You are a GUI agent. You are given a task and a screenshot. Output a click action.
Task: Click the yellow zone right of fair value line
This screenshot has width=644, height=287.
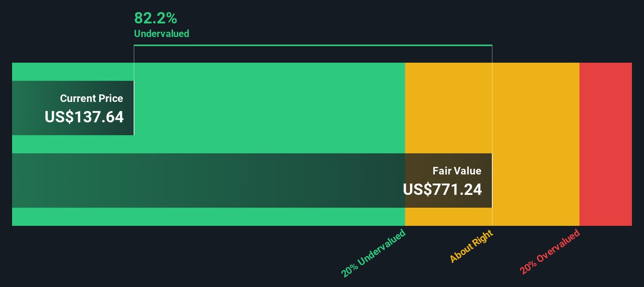coord(535,144)
